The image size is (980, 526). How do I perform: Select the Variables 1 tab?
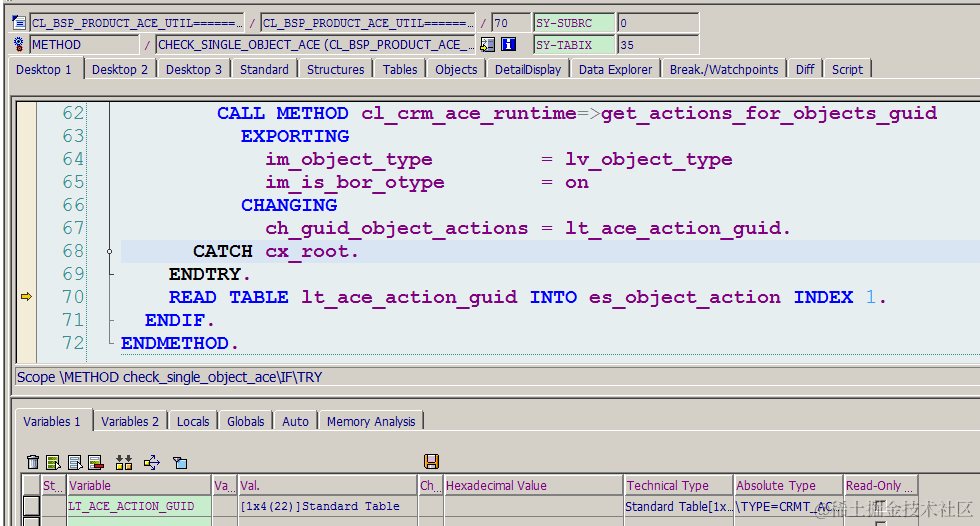tap(52, 422)
